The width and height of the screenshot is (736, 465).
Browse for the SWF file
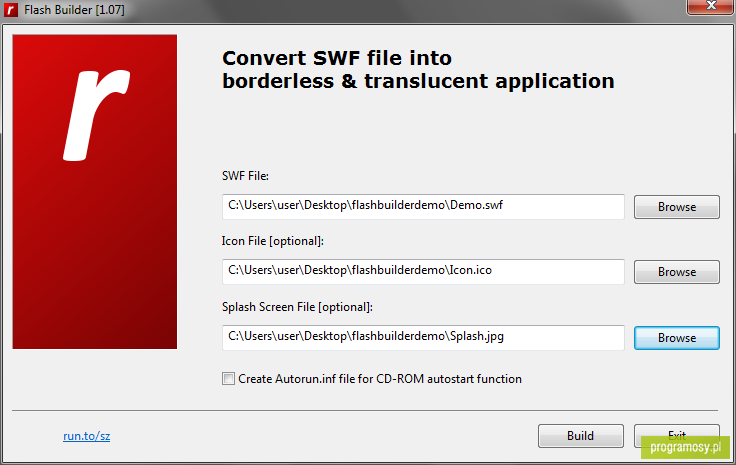(676, 207)
